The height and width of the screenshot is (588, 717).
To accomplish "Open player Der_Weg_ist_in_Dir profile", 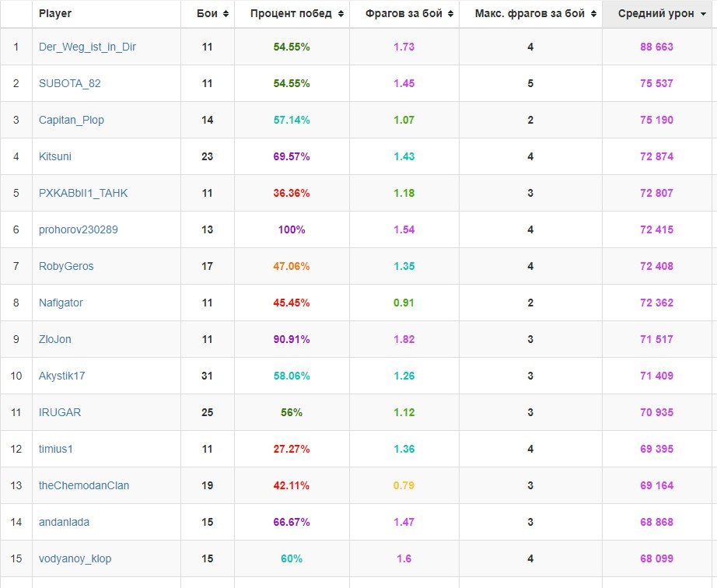I will tap(87, 47).
